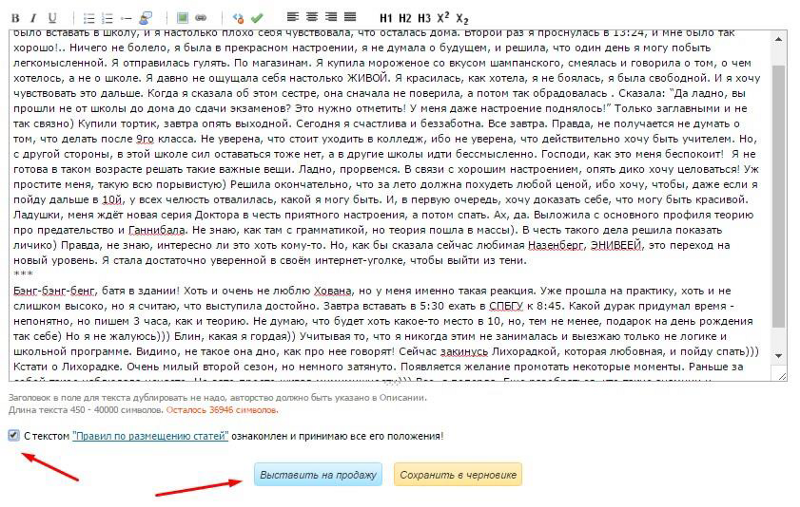The height and width of the screenshot is (507, 800).
Task: Insert a horizontal line separator
Action: tap(126, 18)
